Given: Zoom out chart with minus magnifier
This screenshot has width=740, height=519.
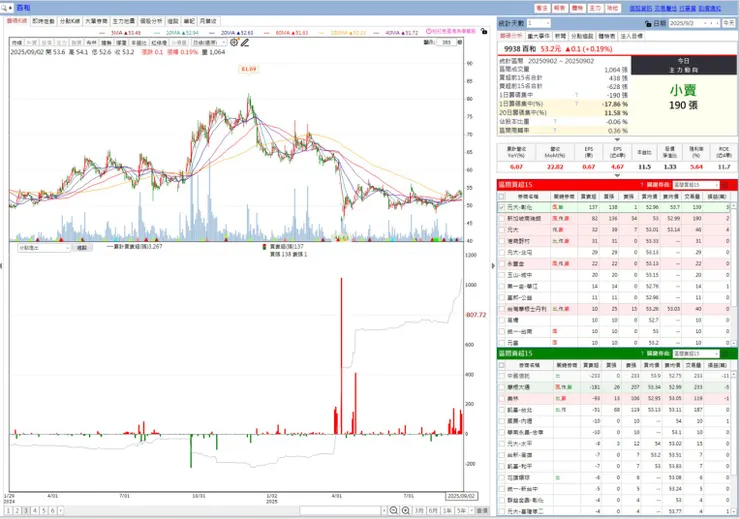Looking at the screenshot, I should click(394, 511).
